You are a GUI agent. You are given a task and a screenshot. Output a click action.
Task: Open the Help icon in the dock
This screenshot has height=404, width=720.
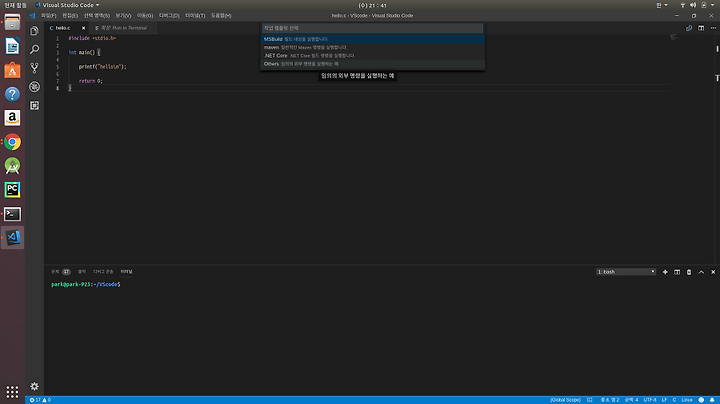[x=12, y=94]
